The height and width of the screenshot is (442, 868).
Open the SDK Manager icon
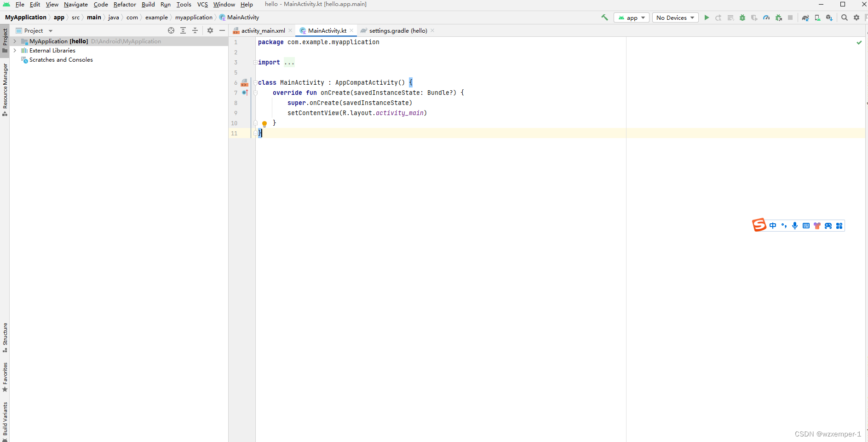point(830,18)
